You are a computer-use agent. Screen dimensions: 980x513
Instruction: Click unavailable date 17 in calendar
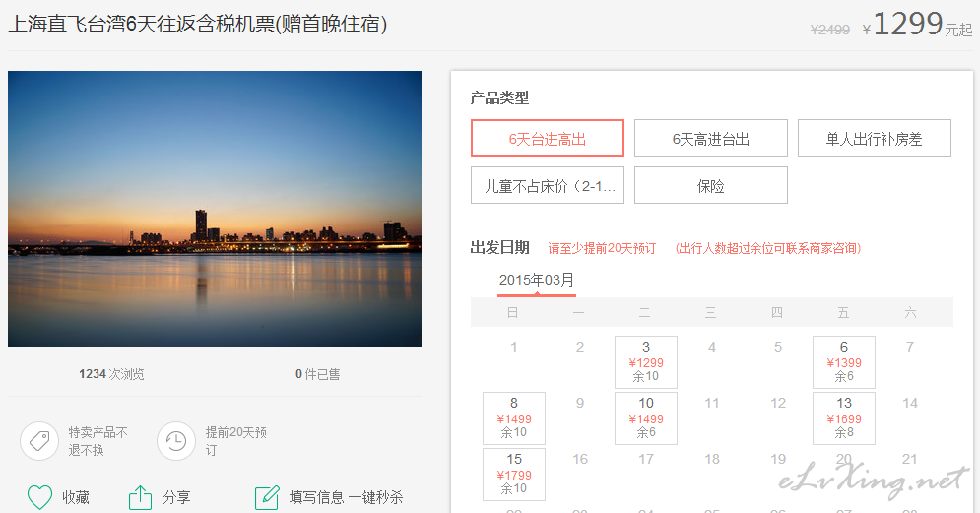pos(646,459)
